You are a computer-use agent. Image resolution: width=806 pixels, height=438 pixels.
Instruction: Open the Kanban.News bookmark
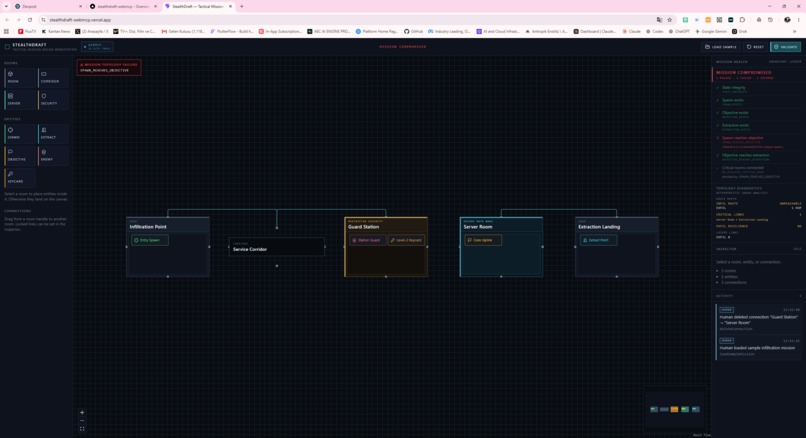point(56,31)
